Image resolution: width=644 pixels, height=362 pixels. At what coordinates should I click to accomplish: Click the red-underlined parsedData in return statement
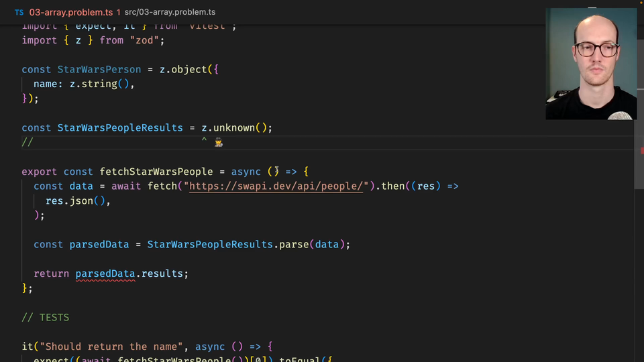(105, 274)
